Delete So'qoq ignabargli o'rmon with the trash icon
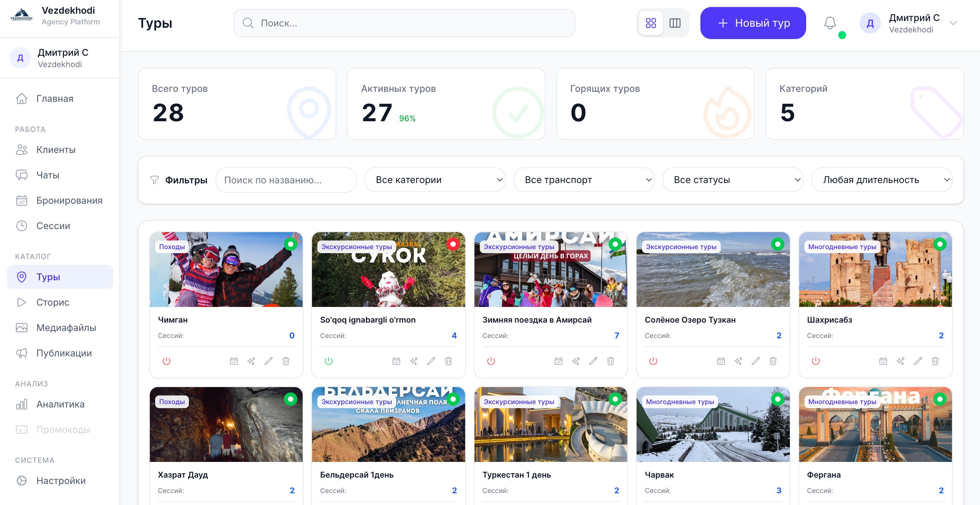The image size is (980, 505). coord(448,361)
